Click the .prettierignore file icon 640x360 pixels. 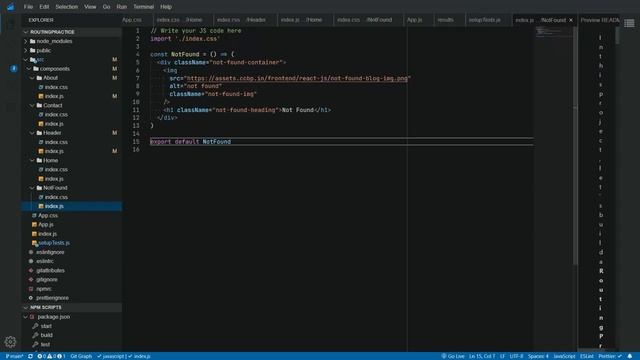point(31,298)
